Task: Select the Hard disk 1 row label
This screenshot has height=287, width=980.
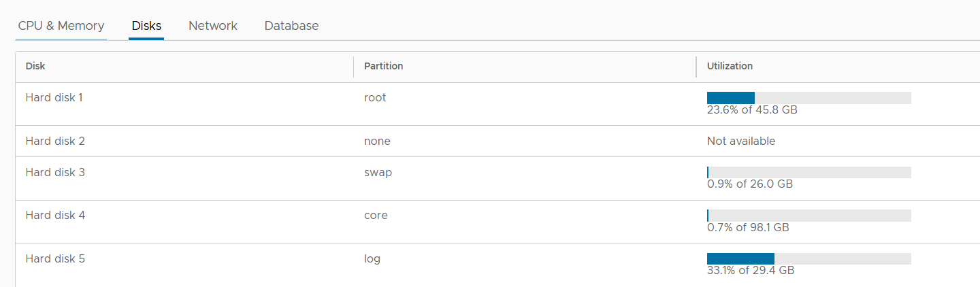Action: click(54, 97)
